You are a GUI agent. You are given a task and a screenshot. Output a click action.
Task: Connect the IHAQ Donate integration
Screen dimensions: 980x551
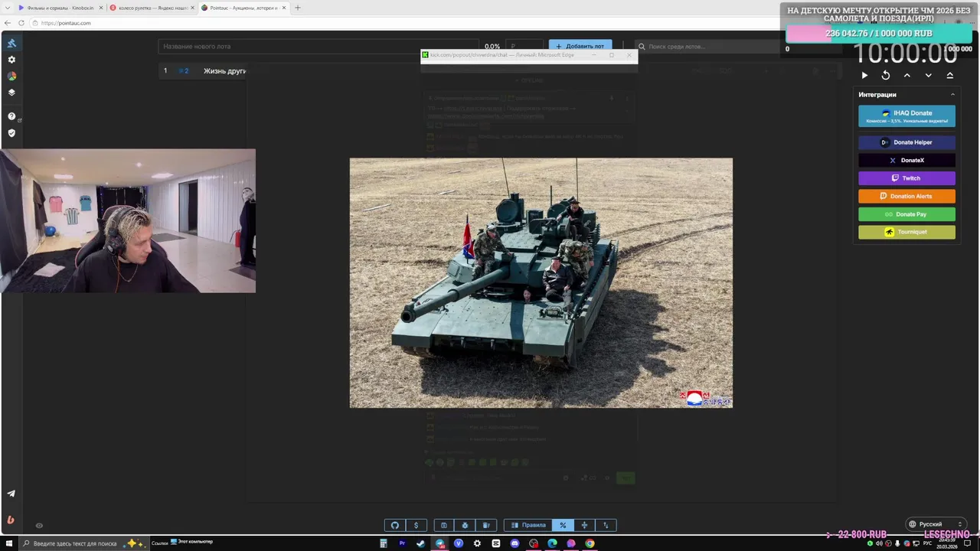tap(906, 116)
